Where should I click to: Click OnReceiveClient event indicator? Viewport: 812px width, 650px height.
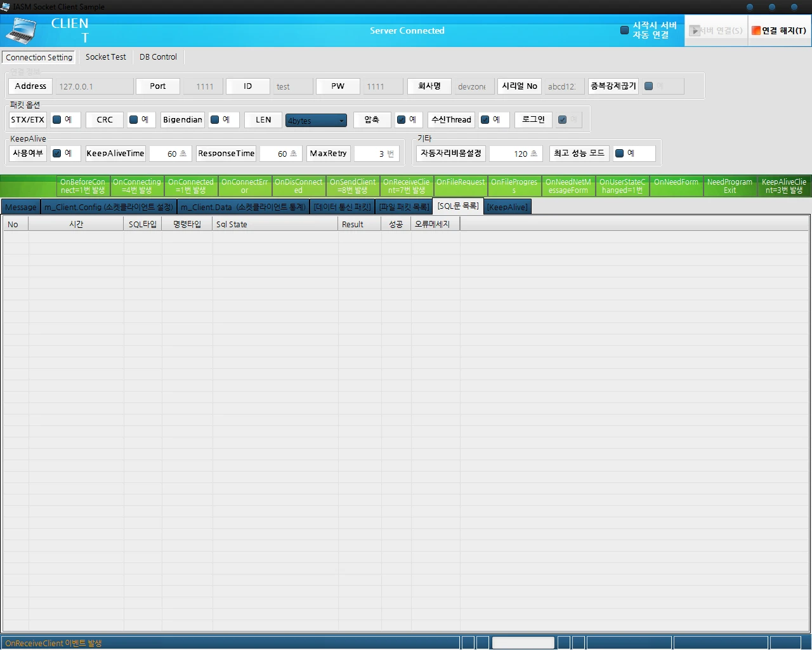pyautogui.click(x=407, y=186)
